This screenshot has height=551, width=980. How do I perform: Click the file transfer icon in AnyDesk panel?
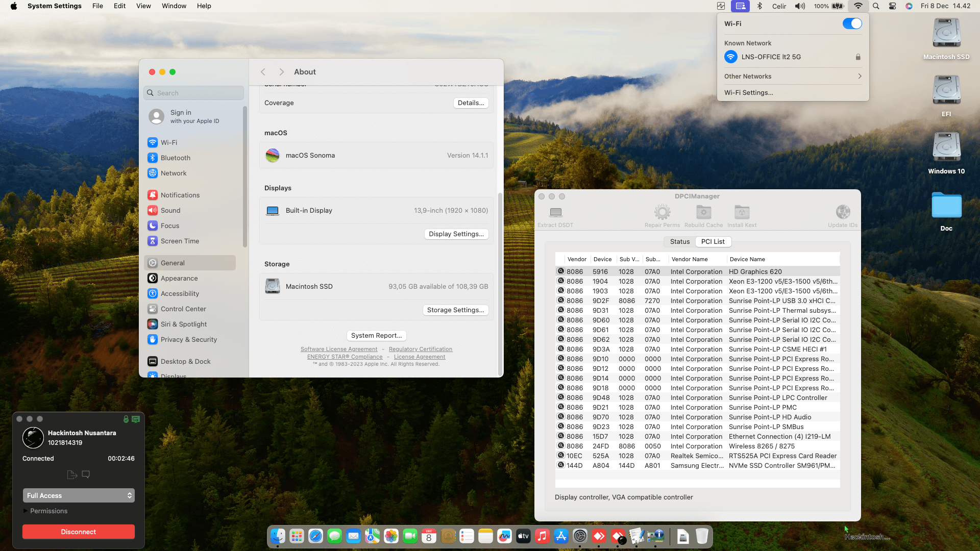point(72,475)
